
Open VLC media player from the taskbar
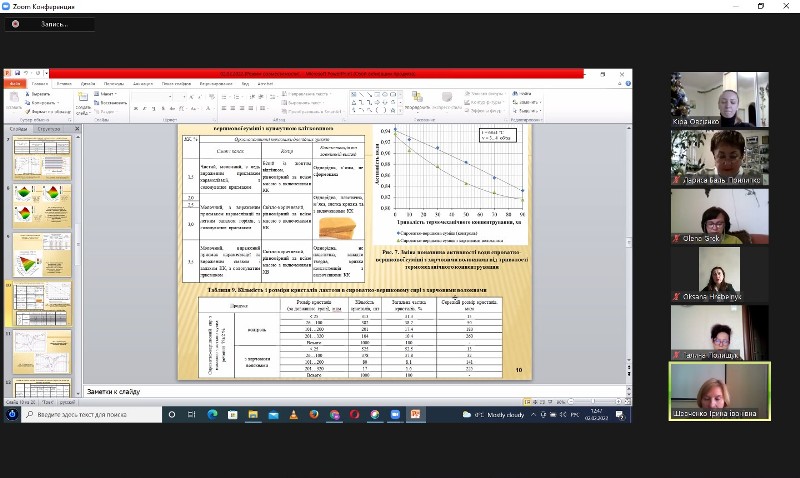pos(293,415)
